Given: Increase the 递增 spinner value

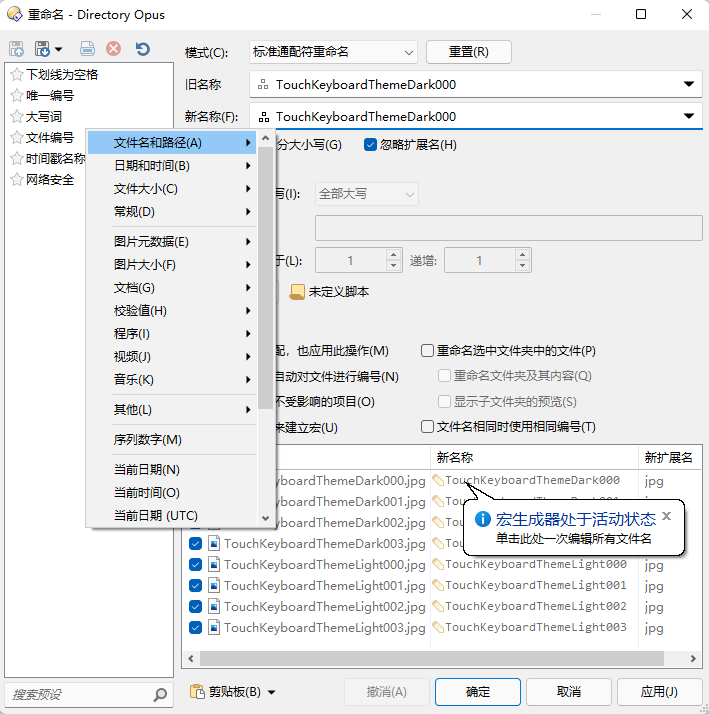Looking at the screenshot, I should click(x=523, y=255).
